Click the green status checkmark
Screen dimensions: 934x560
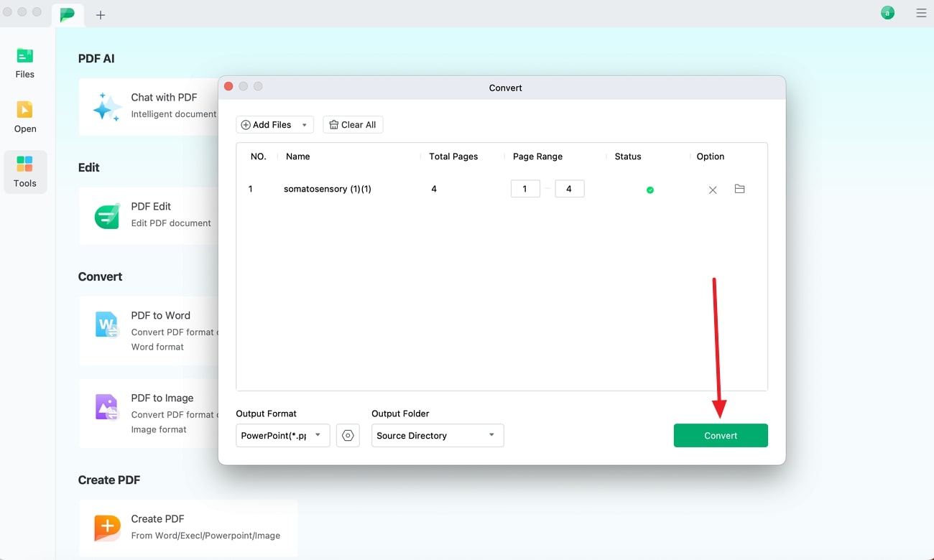pos(650,190)
